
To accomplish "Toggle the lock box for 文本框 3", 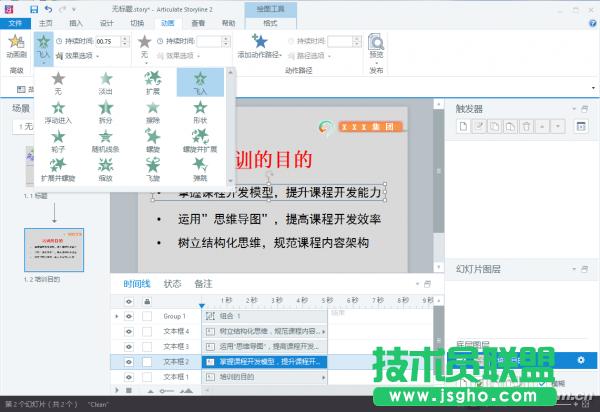I will (x=145, y=346).
